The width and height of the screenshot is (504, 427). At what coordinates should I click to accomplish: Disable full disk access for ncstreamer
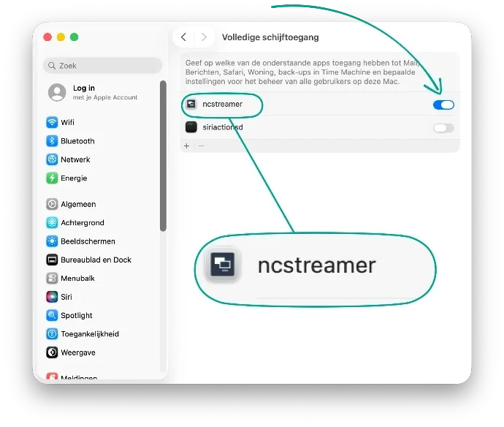pyautogui.click(x=443, y=105)
